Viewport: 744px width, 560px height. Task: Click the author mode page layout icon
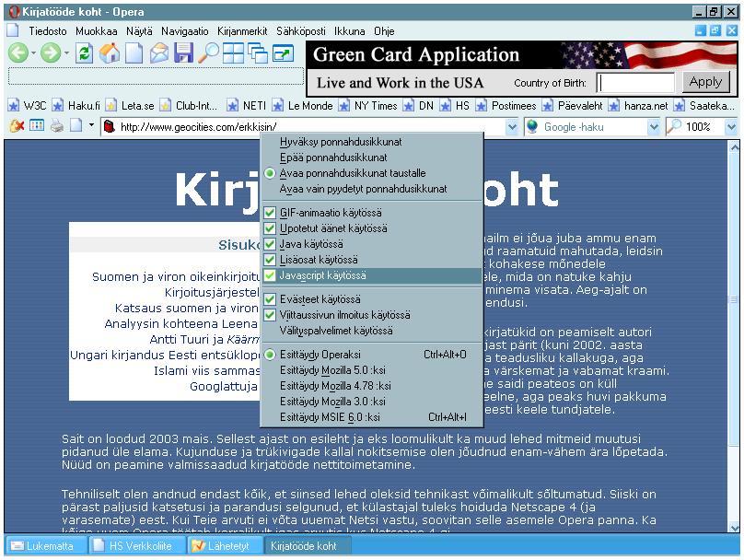pos(37,126)
